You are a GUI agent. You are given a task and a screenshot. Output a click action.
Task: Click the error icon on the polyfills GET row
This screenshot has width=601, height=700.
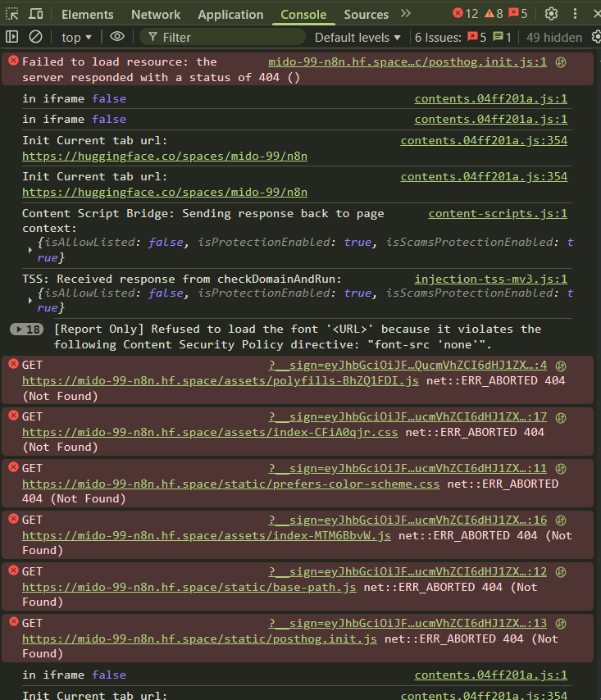click(13, 364)
